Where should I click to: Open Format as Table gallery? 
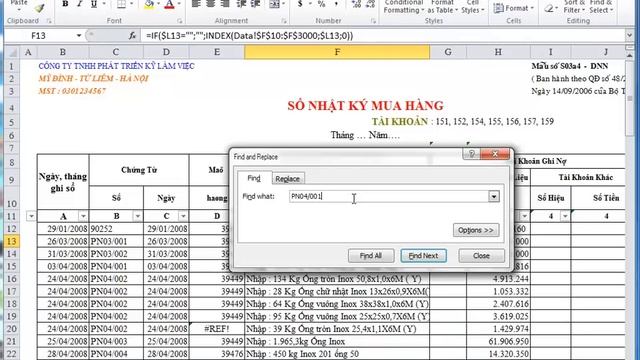pyautogui.click(x=442, y=7)
